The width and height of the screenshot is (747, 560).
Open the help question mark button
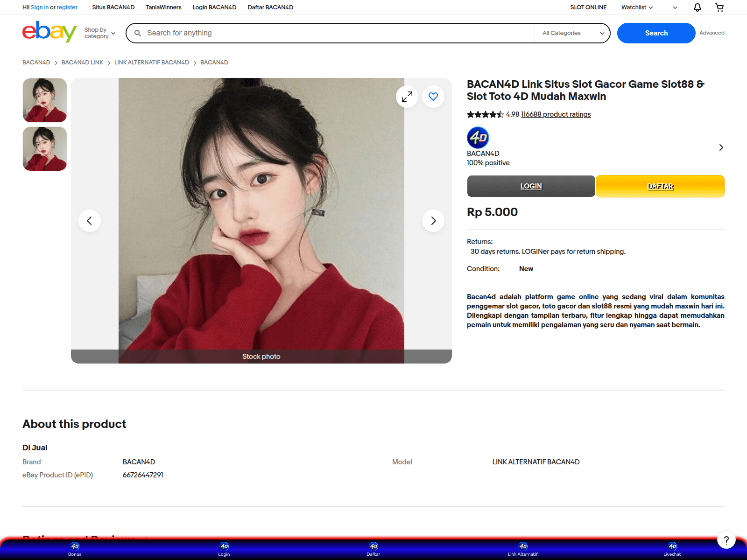pyautogui.click(x=726, y=540)
